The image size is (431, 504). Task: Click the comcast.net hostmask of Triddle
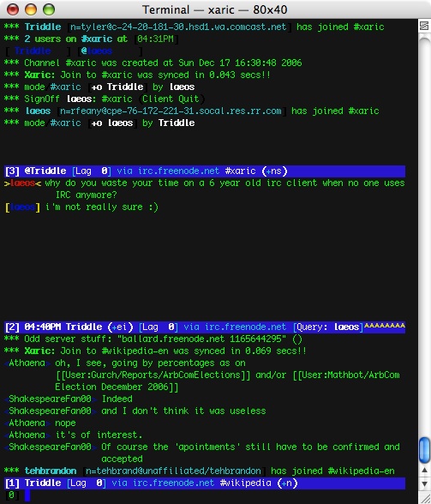coord(178,27)
